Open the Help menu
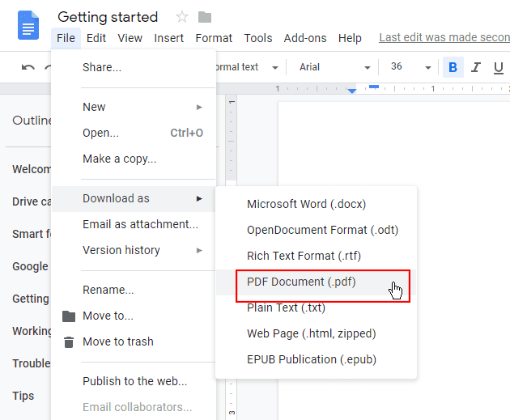Image resolution: width=510 pixels, height=420 pixels. pyautogui.click(x=350, y=38)
